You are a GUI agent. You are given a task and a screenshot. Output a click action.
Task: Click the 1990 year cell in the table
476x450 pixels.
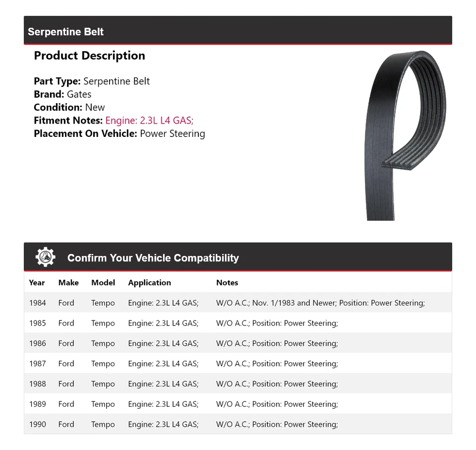tap(37, 424)
